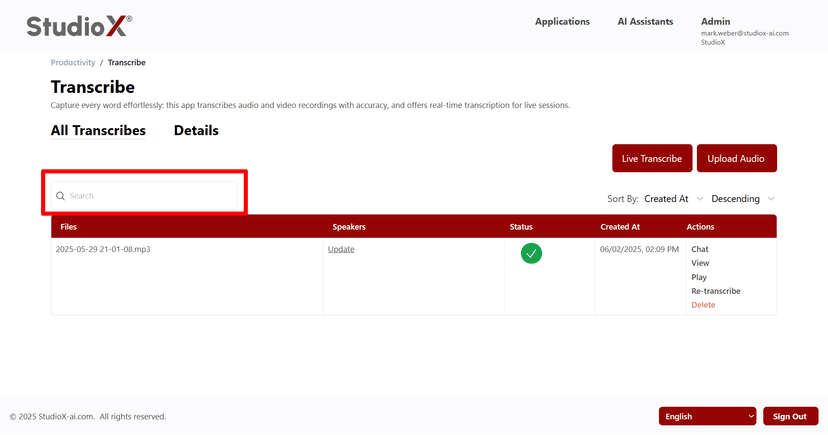Click the Actions column header
The height and width of the screenshot is (435, 828).
pyautogui.click(x=700, y=227)
